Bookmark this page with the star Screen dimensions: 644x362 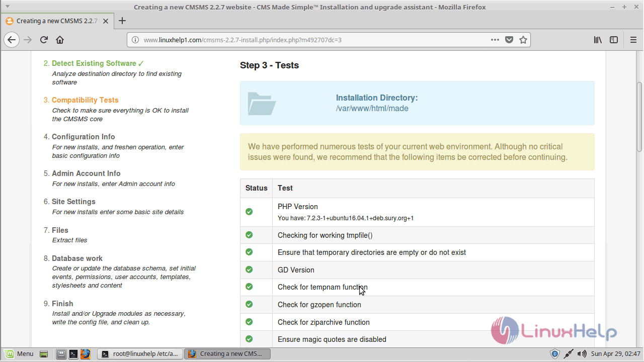(x=523, y=40)
